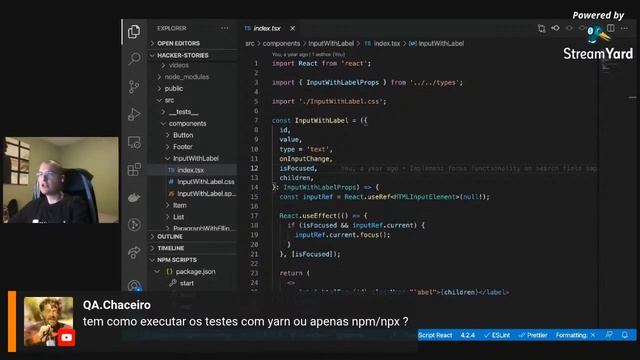Expand the Item folder
Image resolution: width=640 pixels, height=360 pixels.
pyautogui.click(x=193, y=205)
